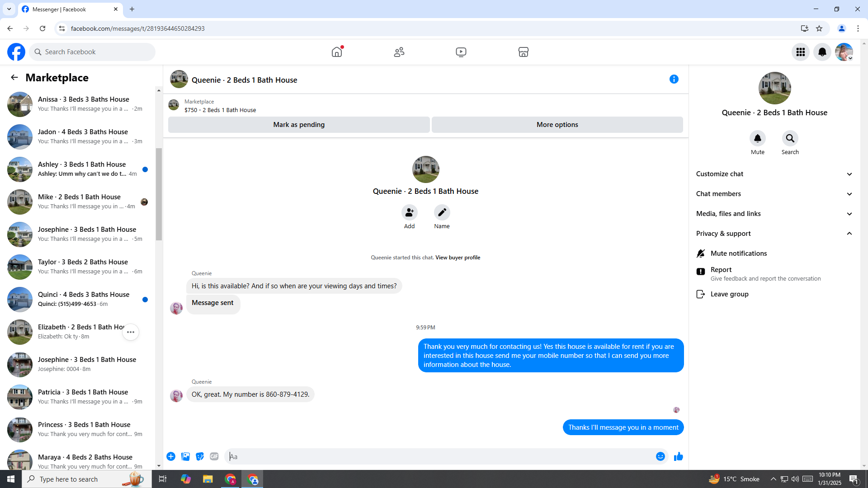The image size is (868, 488).
Task: Mute the conversation with the bell icon
Action: pyautogui.click(x=758, y=138)
